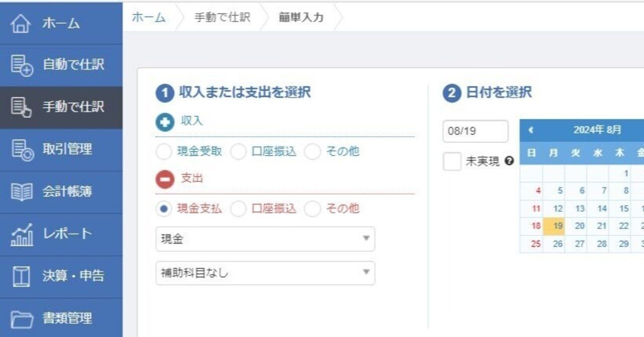Click the previous month arrow on the calendar

pyautogui.click(x=530, y=129)
